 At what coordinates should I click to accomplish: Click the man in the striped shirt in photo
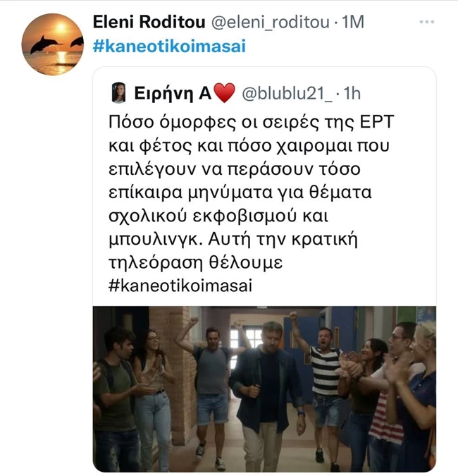click(x=324, y=381)
